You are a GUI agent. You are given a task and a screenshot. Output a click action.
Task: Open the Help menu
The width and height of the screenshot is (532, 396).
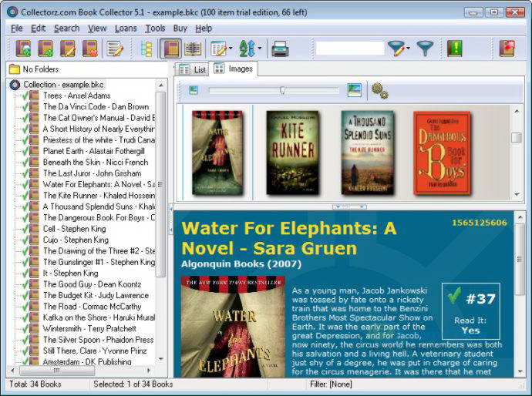click(x=204, y=29)
